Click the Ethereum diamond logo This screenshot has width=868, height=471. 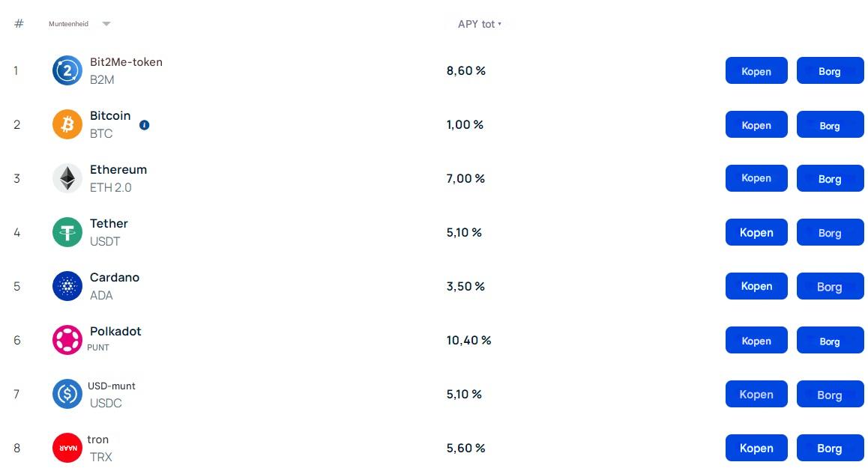point(67,178)
